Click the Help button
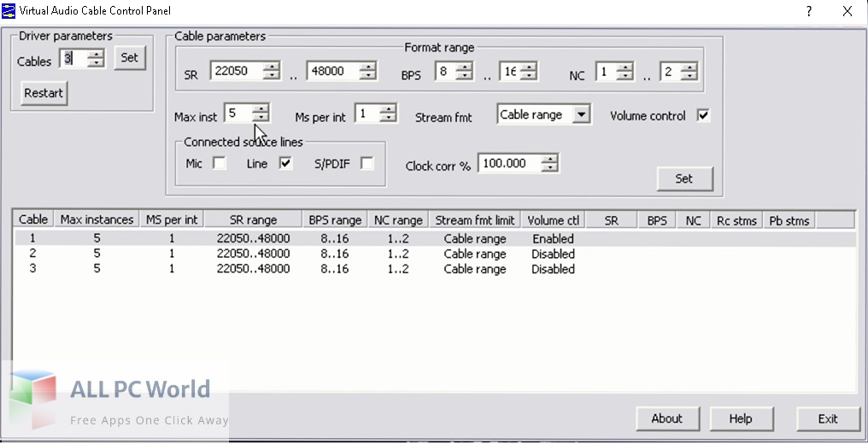The image size is (868, 444). tap(741, 418)
